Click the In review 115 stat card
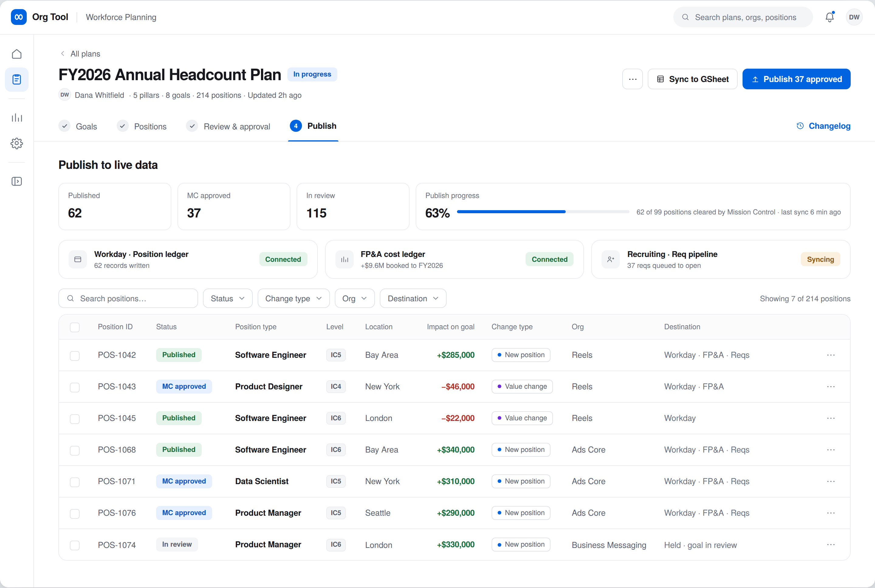The width and height of the screenshot is (875, 588). tap(353, 207)
